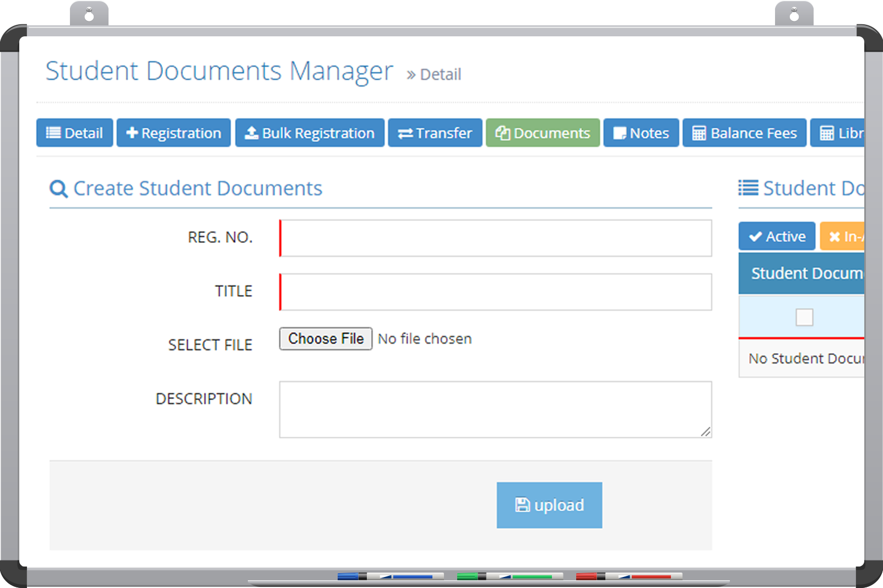Filter documents by In-Active status

pyautogui.click(x=843, y=236)
